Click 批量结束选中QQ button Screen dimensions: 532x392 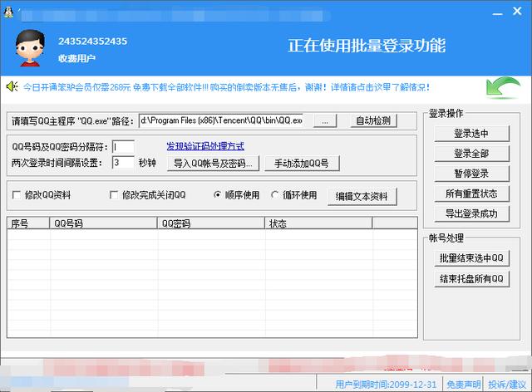click(471, 258)
